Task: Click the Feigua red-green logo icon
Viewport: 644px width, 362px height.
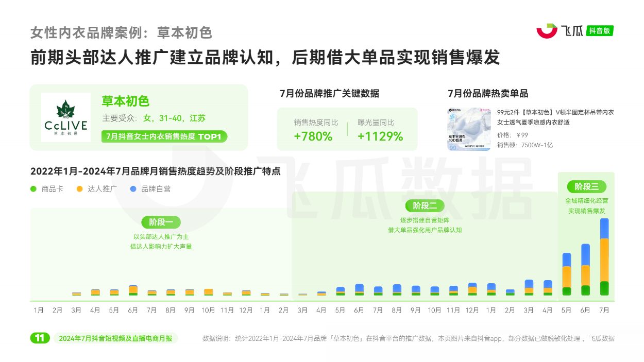Action: 547,30
